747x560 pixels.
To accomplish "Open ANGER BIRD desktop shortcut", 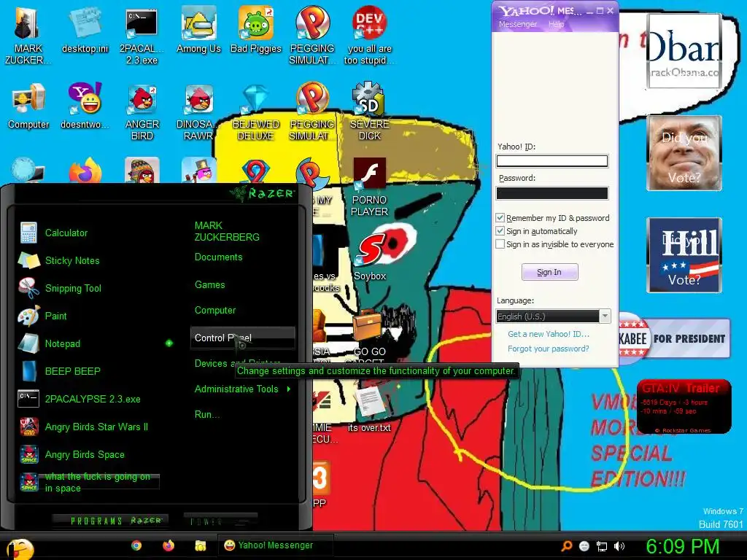I will click(x=142, y=112).
